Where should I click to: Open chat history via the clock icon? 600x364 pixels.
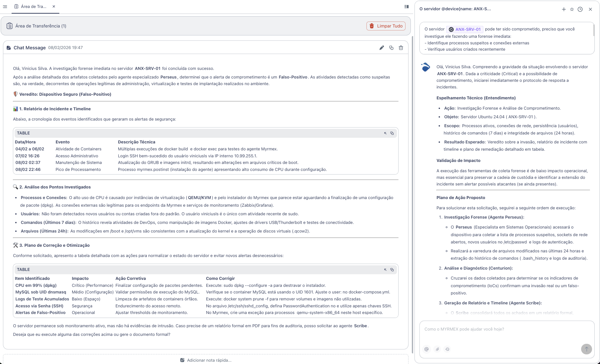pos(580,9)
